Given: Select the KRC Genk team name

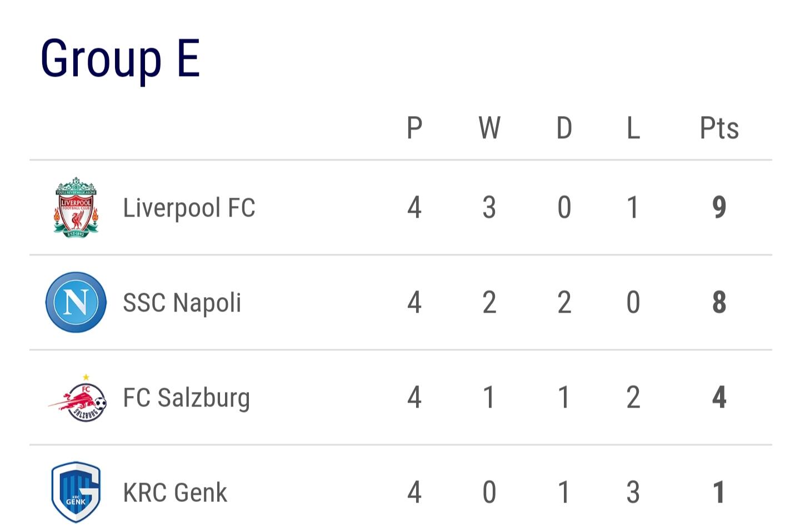Looking at the screenshot, I should [175, 493].
